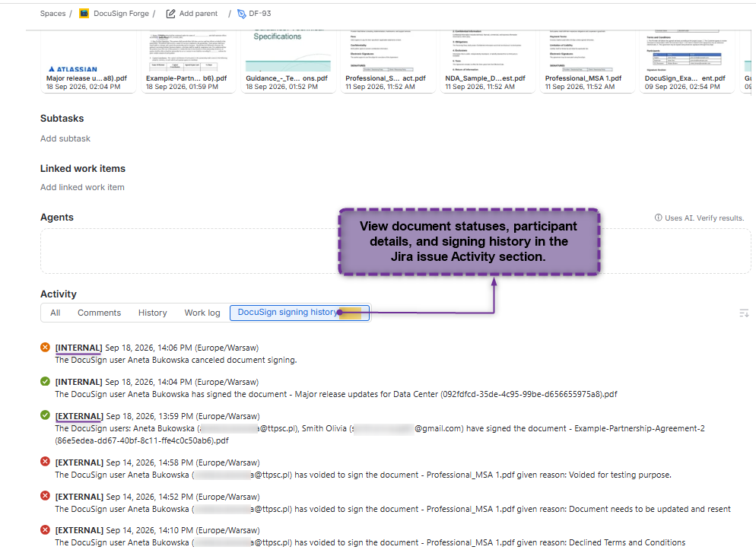Click 18 Sep 2026, 02:04 PM attachment date
Image resolution: width=756 pixels, height=553 pixels.
pos(84,87)
